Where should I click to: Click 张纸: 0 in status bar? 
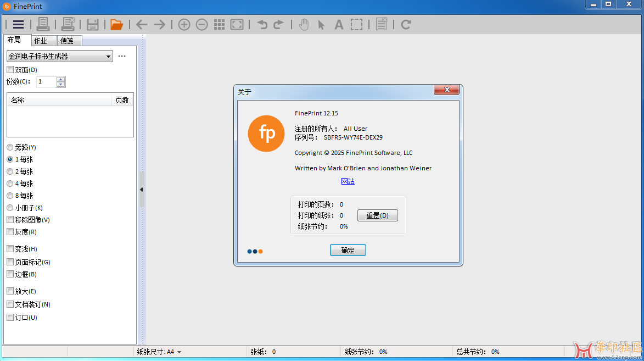tap(264, 352)
